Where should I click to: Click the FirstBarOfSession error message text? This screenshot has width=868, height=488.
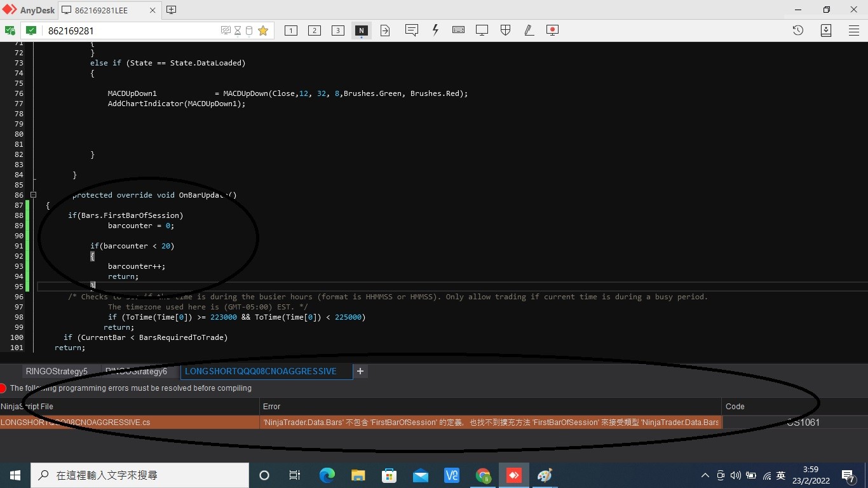pyautogui.click(x=490, y=422)
